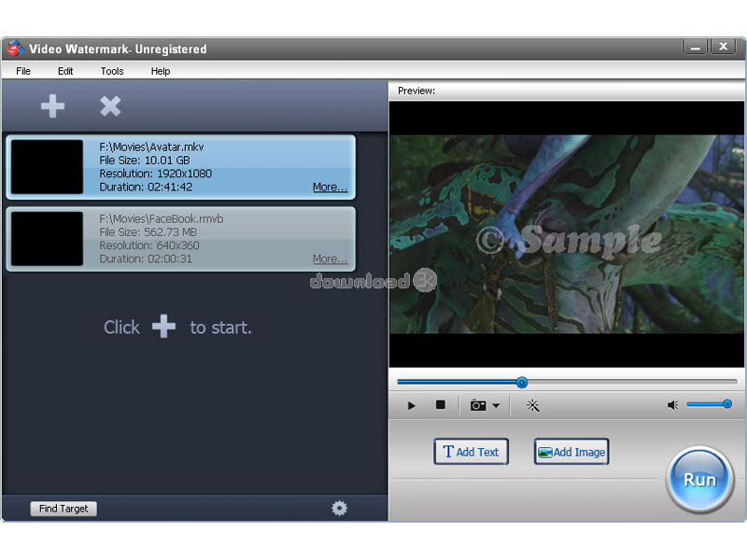Click 'Duration: 02:41:42' text

146,187
